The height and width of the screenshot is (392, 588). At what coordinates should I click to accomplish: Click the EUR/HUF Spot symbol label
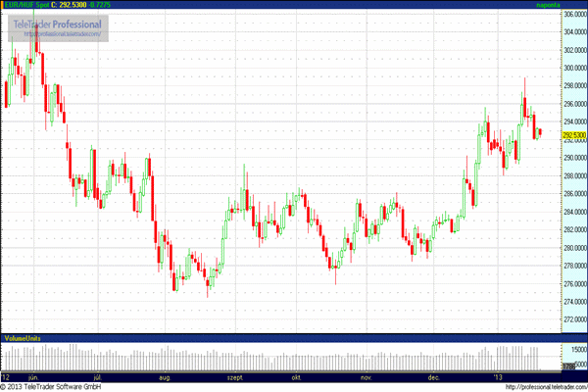tap(27, 6)
